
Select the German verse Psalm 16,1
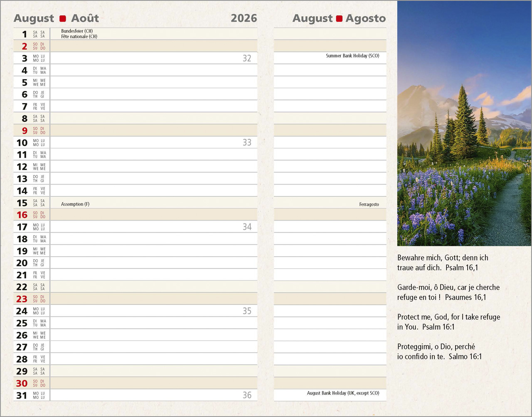(442, 262)
